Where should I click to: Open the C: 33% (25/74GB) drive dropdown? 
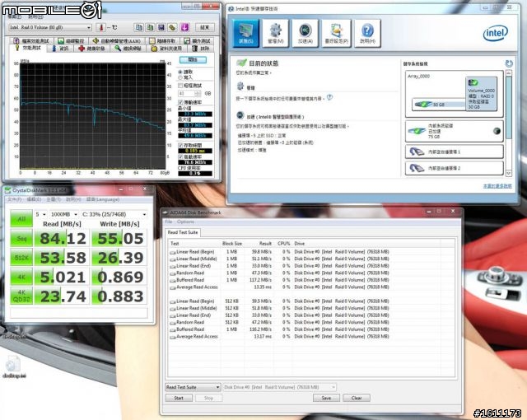pyautogui.click(x=114, y=214)
